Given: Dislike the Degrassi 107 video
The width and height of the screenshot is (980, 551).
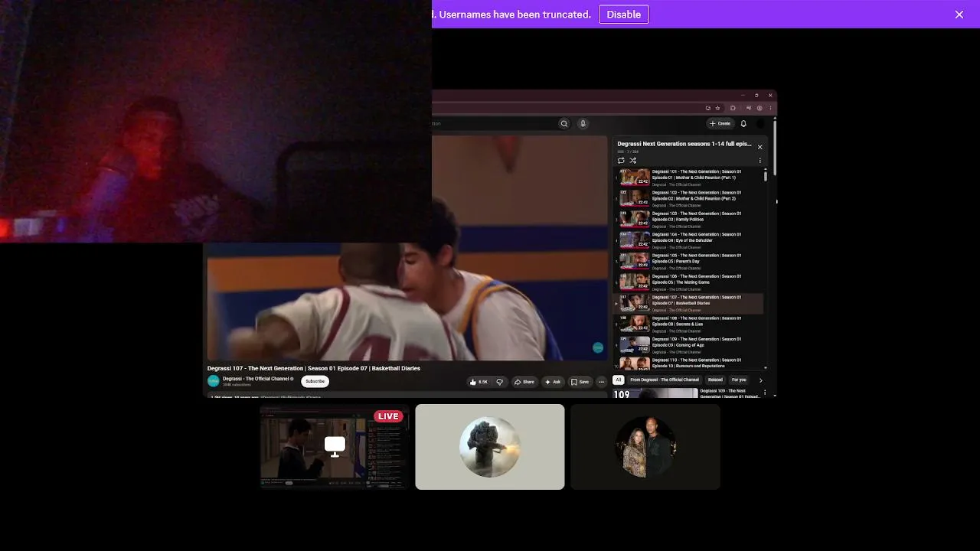Looking at the screenshot, I should click(499, 382).
